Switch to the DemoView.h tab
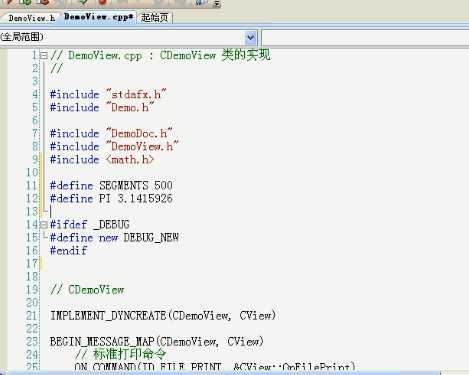469x375 pixels. (x=31, y=18)
